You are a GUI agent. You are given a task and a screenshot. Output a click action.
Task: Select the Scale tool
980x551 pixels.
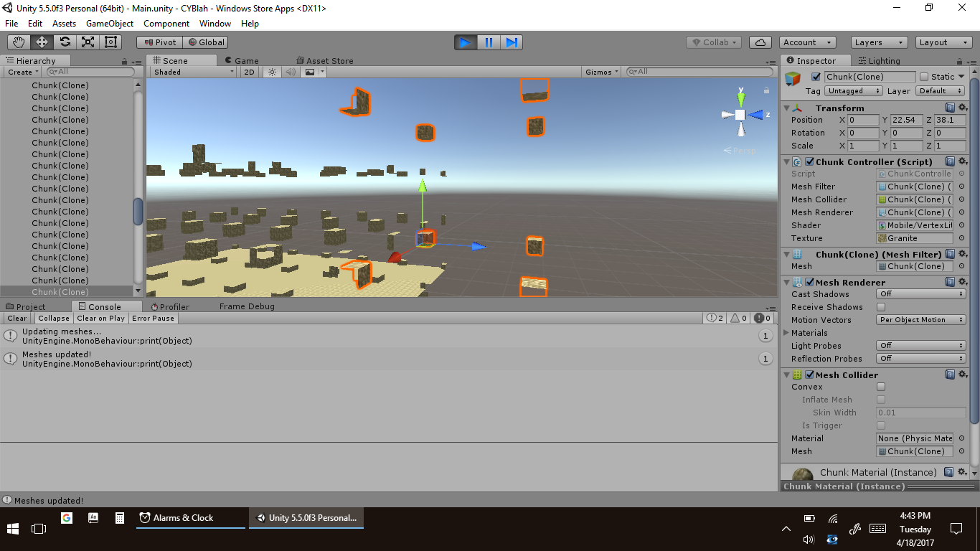click(x=88, y=42)
